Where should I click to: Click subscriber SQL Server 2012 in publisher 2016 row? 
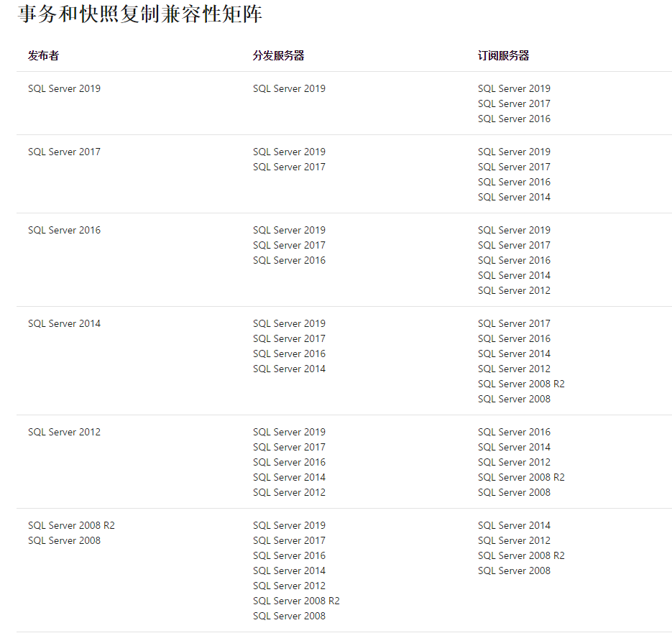(515, 291)
